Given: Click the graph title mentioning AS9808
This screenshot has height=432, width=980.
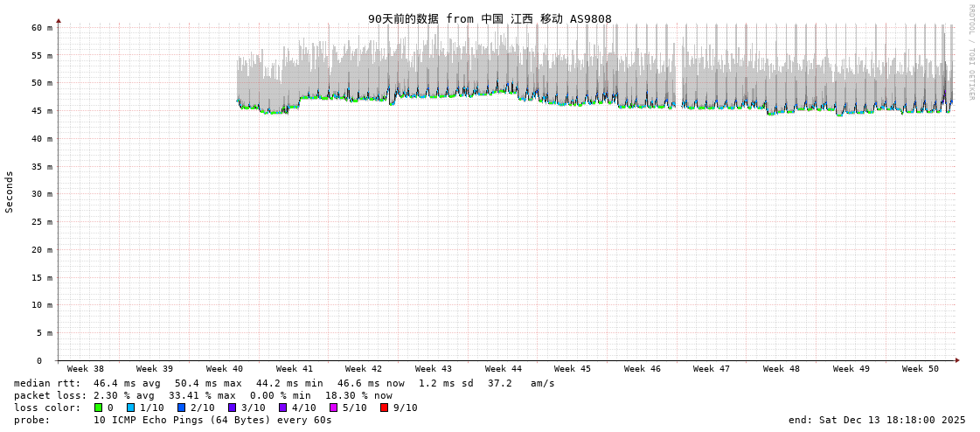Looking at the screenshot, I should (x=490, y=18).
